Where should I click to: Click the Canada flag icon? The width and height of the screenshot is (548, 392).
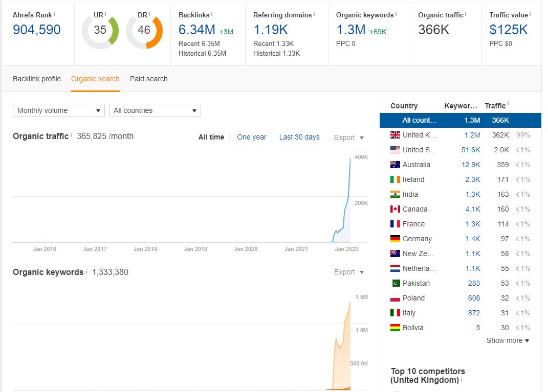pyautogui.click(x=395, y=209)
